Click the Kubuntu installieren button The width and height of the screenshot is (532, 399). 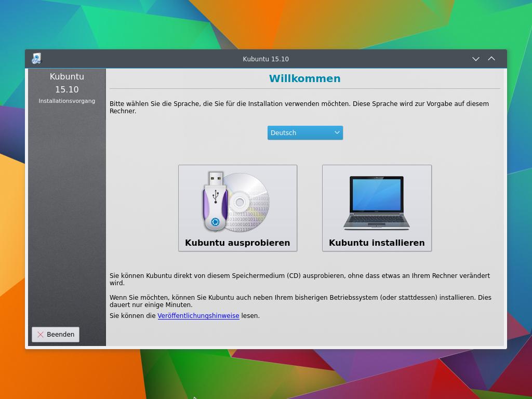click(377, 208)
